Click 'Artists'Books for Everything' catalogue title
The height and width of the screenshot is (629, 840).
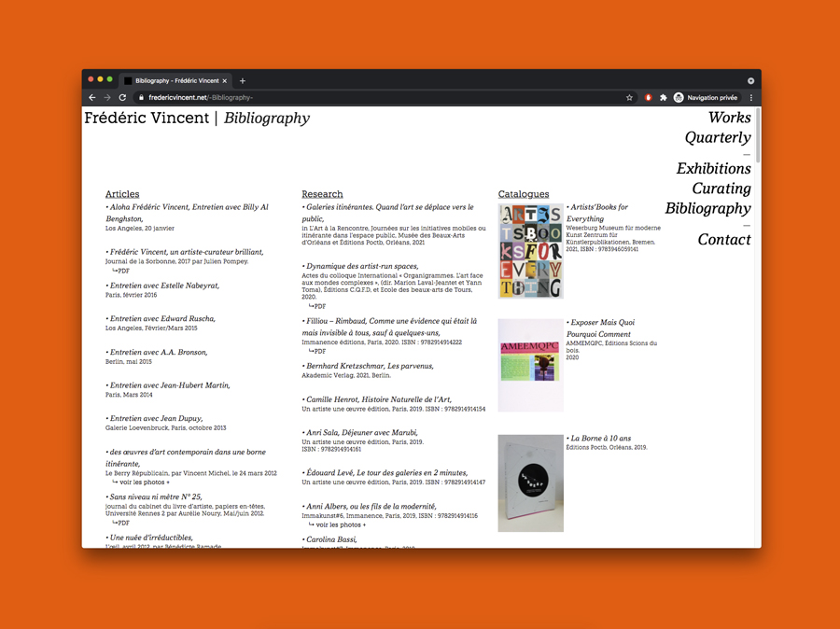click(597, 213)
